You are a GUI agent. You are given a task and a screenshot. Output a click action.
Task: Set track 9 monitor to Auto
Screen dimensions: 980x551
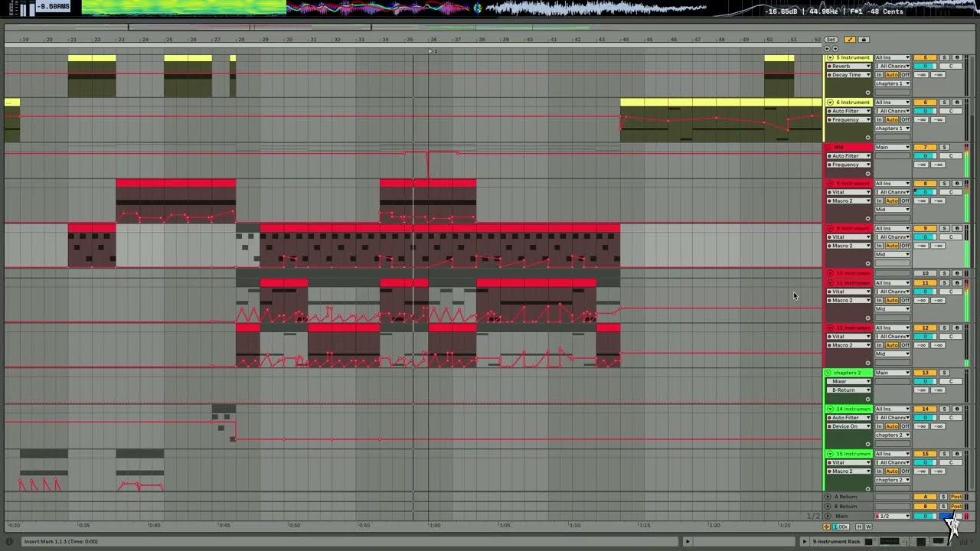891,246
